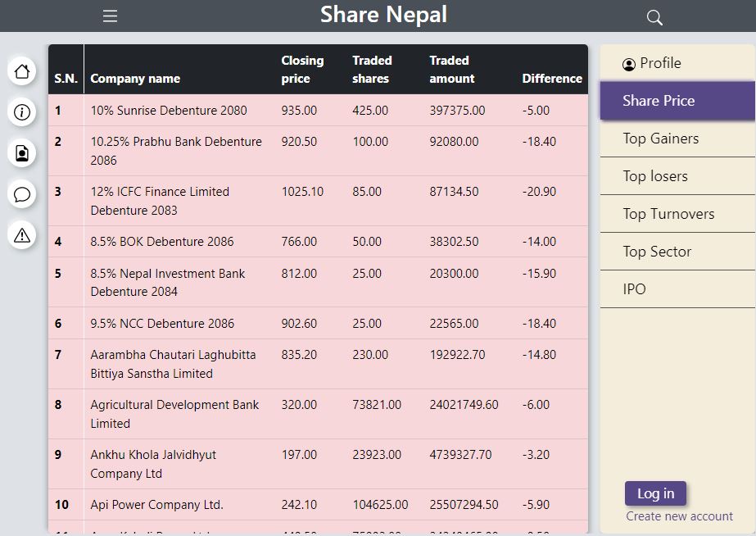Click the contact card icon in the sidebar
Image resolution: width=756 pixels, height=536 pixels.
pyautogui.click(x=22, y=153)
